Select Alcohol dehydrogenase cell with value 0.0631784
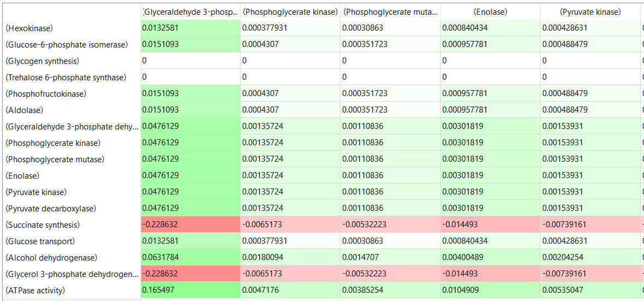Viewport: 644px width, 301px height. click(190, 257)
